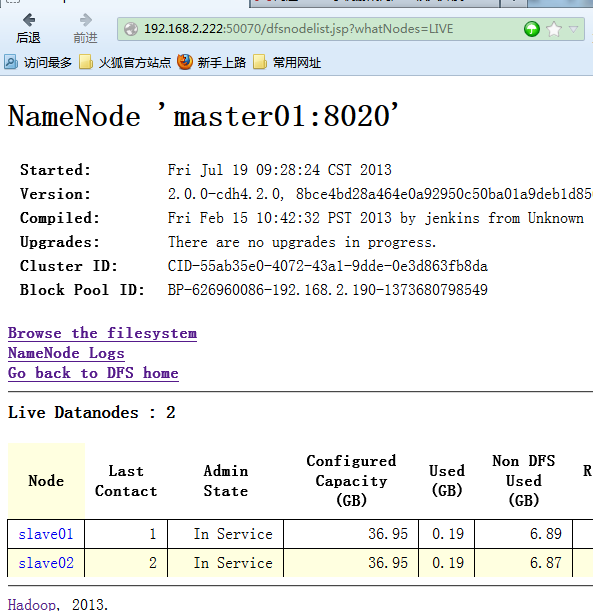Follow the Go back to DFS home link

point(93,373)
